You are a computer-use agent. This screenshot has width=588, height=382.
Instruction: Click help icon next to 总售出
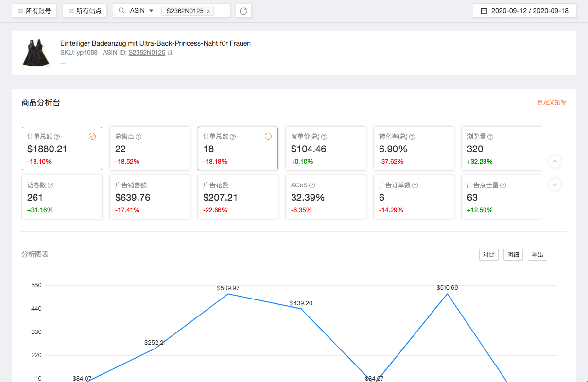(138, 137)
